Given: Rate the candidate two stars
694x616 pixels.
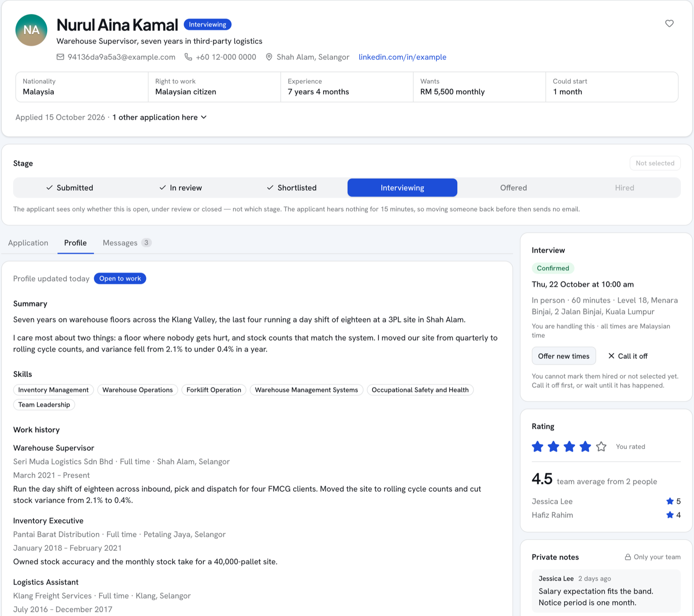Looking at the screenshot, I should tap(553, 447).
